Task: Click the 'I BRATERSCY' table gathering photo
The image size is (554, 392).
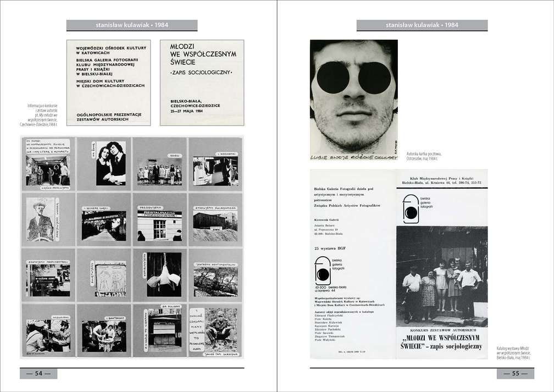Action: (104, 336)
